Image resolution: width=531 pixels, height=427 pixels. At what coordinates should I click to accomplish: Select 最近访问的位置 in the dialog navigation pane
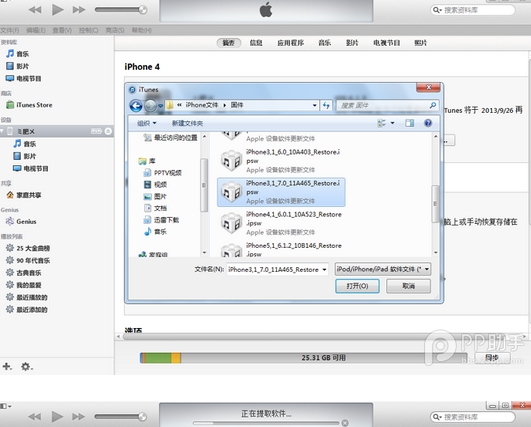170,137
